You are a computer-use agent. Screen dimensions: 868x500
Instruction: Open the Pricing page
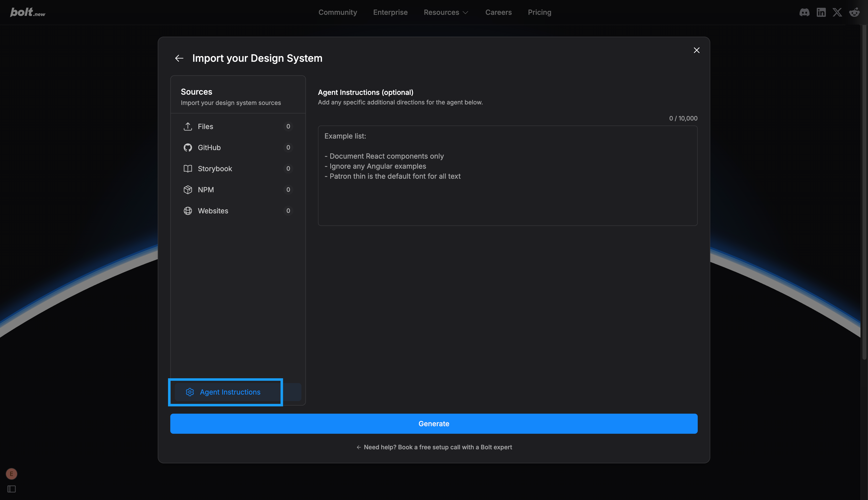click(539, 12)
